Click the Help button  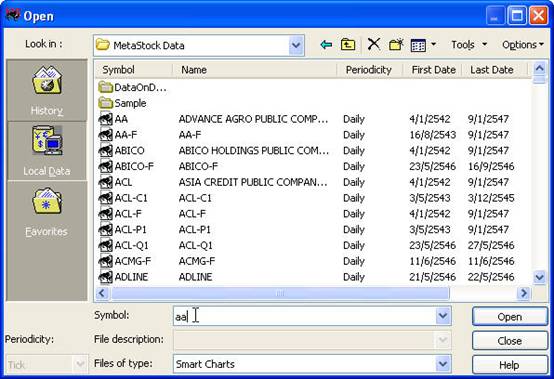click(x=509, y=365)
